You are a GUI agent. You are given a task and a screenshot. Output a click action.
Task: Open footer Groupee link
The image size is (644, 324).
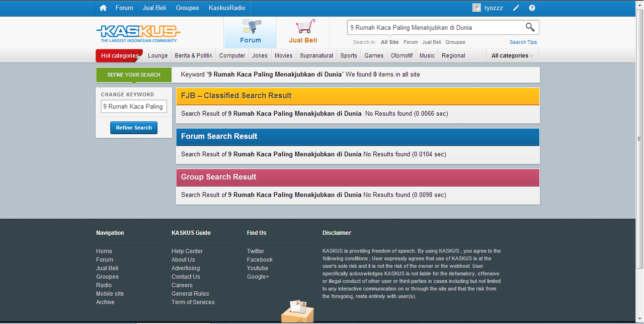click(108, 277)
